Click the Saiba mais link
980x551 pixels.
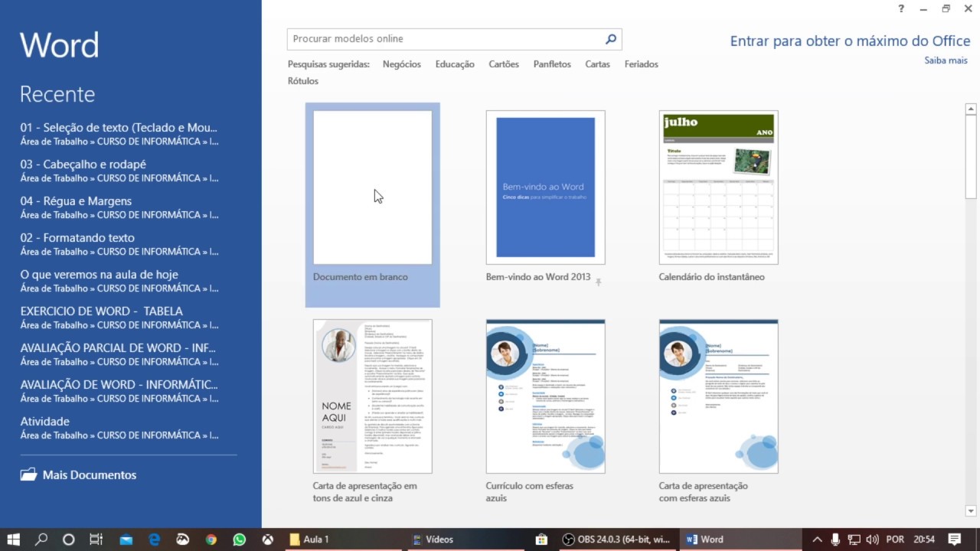[x=946, y=60]
